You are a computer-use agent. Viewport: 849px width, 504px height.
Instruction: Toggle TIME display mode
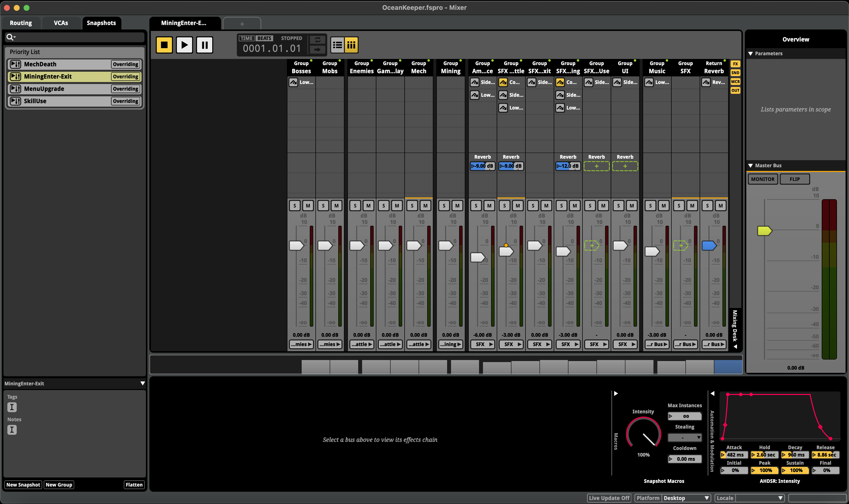coord(246,38)
